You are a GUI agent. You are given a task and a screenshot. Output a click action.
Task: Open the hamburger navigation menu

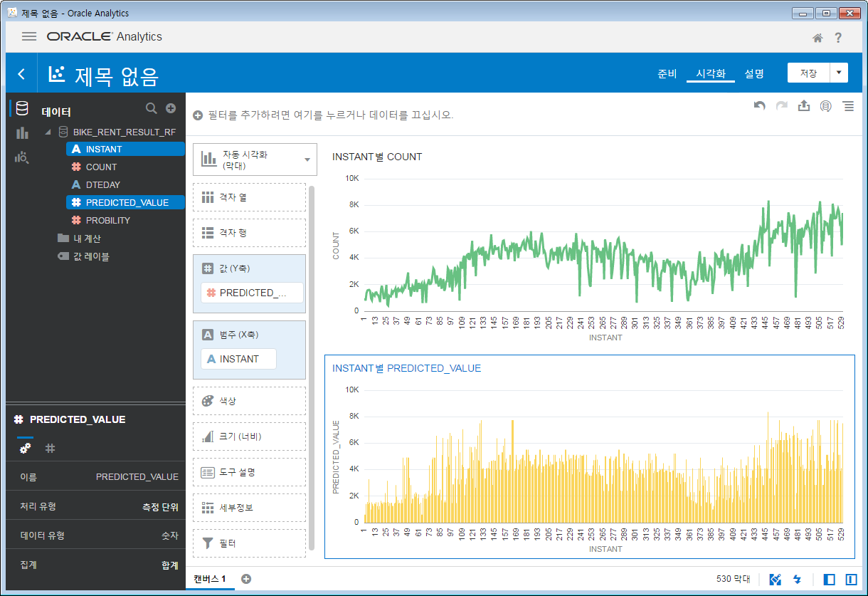(x=29, y=37)
